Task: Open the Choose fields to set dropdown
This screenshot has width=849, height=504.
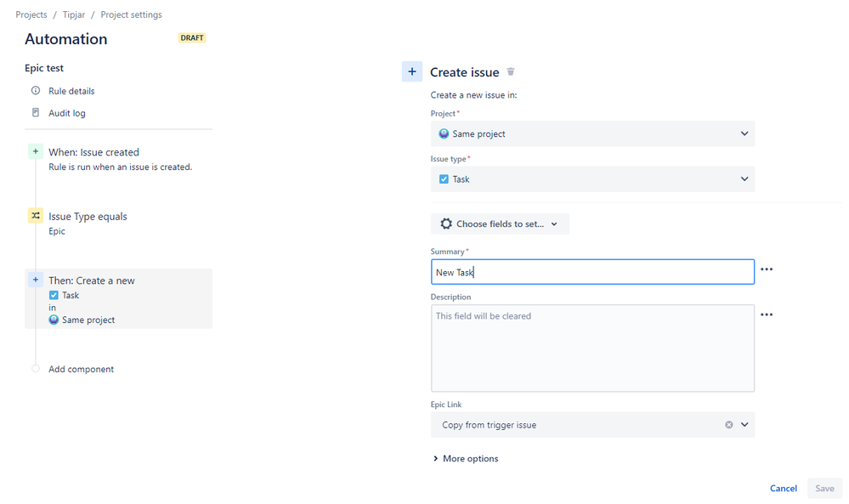Action: coord(500,224)
